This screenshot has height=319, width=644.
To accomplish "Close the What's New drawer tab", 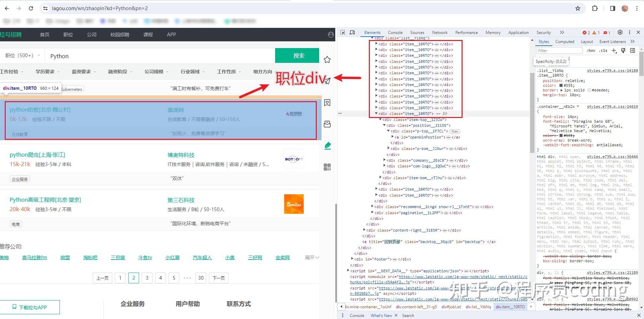I will (x=396, y=315).
